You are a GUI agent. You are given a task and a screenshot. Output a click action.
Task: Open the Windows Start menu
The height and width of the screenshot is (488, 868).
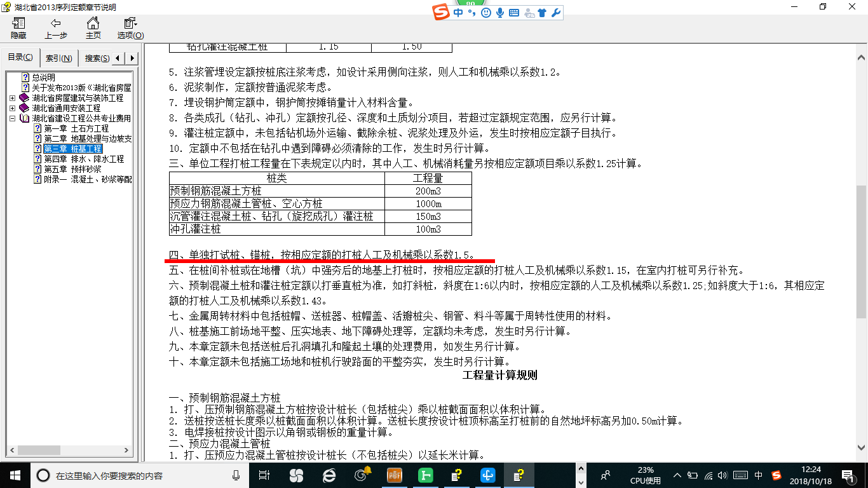click(15, 475)
